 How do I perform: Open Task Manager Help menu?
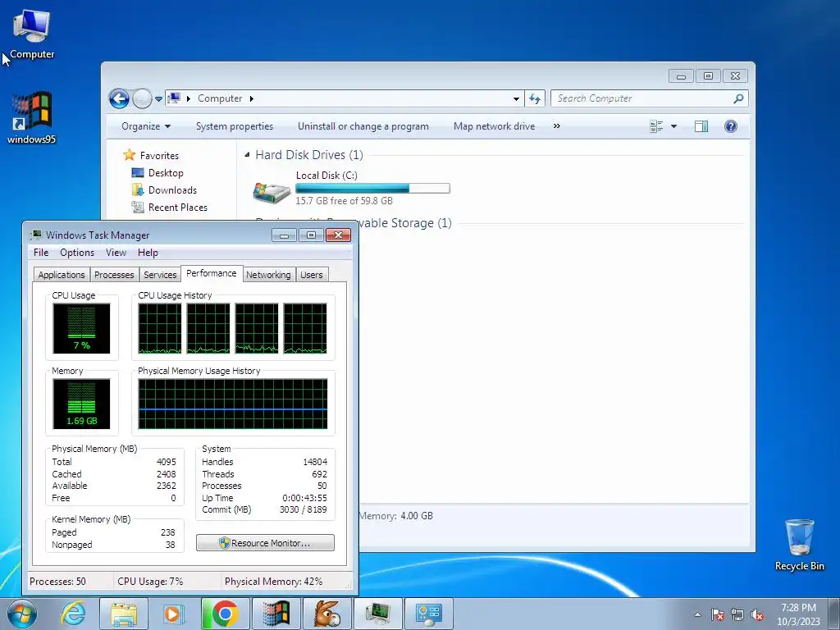[148, 253]
